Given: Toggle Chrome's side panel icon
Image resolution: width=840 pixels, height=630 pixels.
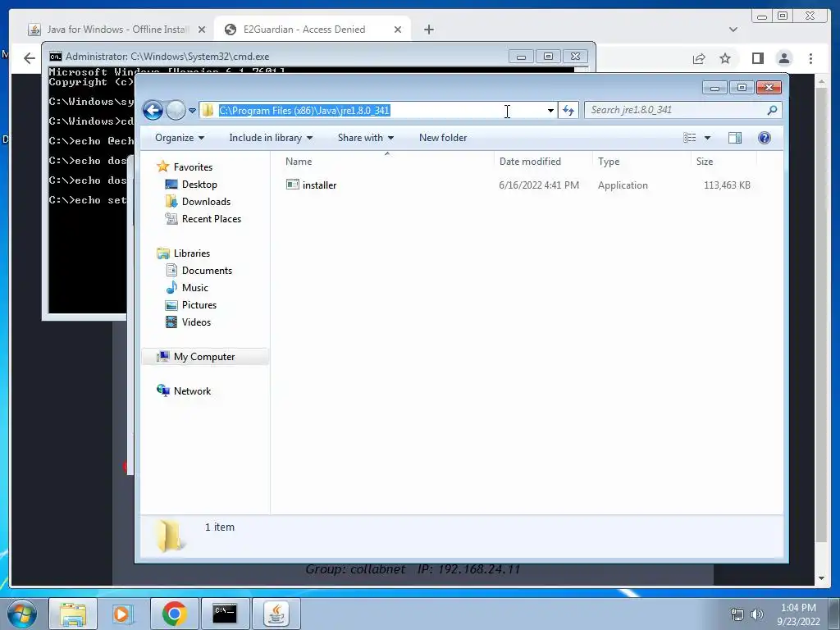Looking at the screenshot, I should tap(757, 58).
